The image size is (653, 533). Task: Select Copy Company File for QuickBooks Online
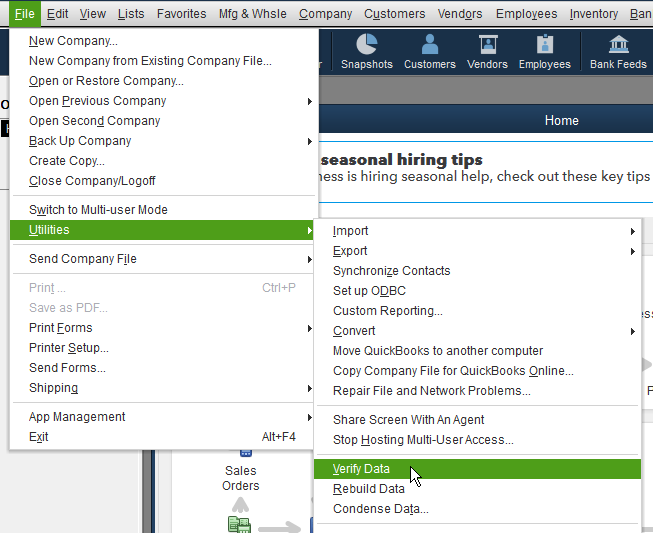click(477, 371)
